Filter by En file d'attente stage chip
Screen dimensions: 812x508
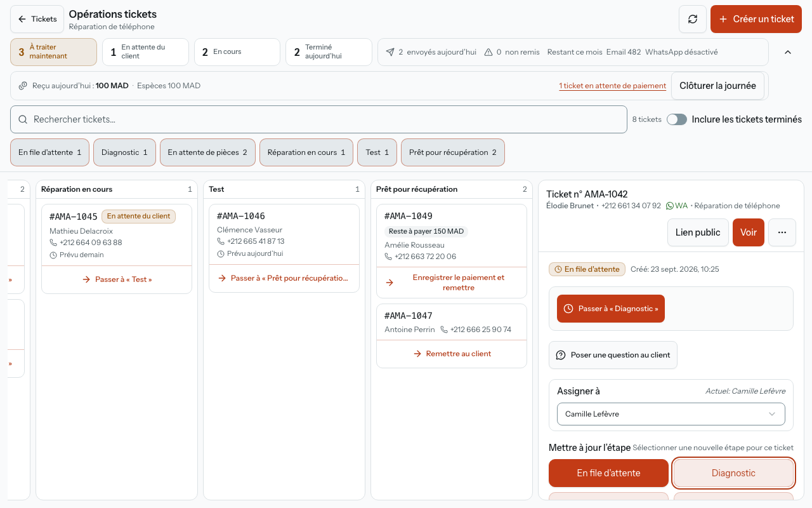coord(49,152)
